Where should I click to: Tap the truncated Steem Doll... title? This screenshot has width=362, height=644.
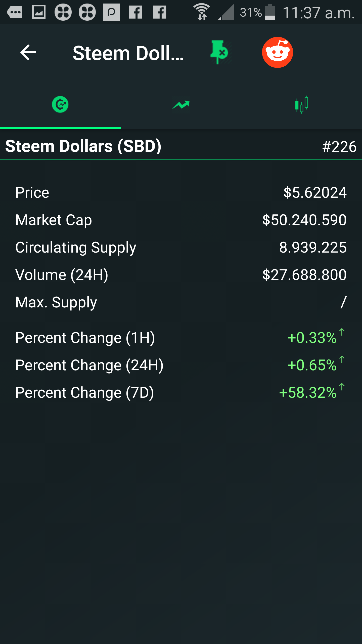[x=128, y=53]
